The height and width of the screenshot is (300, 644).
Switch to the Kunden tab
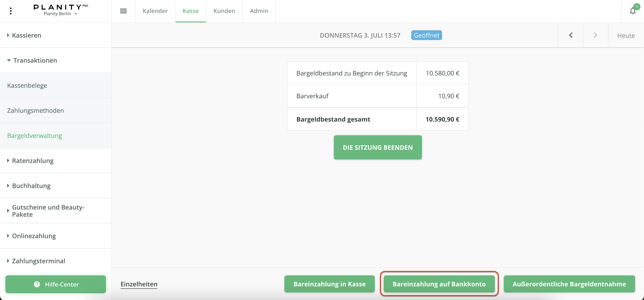point(224,11)
